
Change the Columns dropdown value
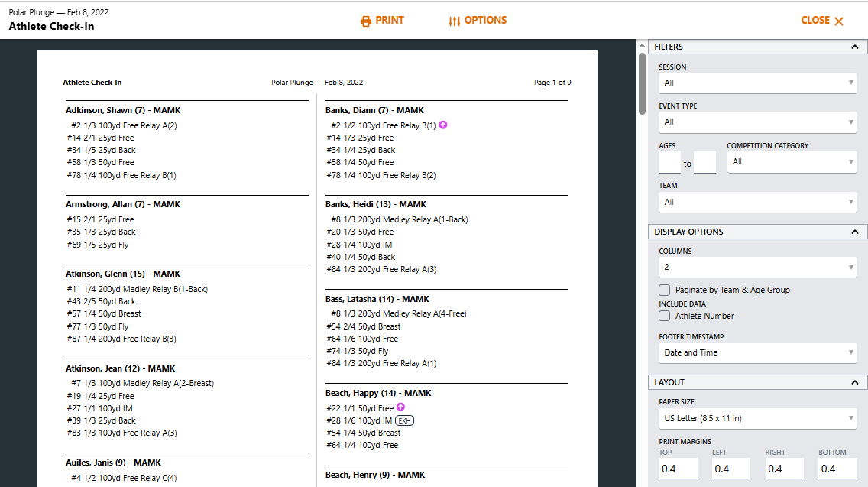click(x=757, y=268)
